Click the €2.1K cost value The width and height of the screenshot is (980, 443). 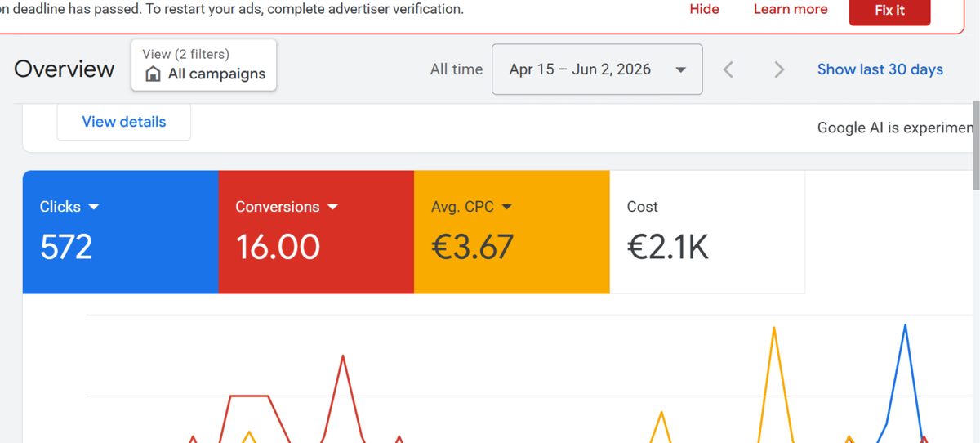668,247
